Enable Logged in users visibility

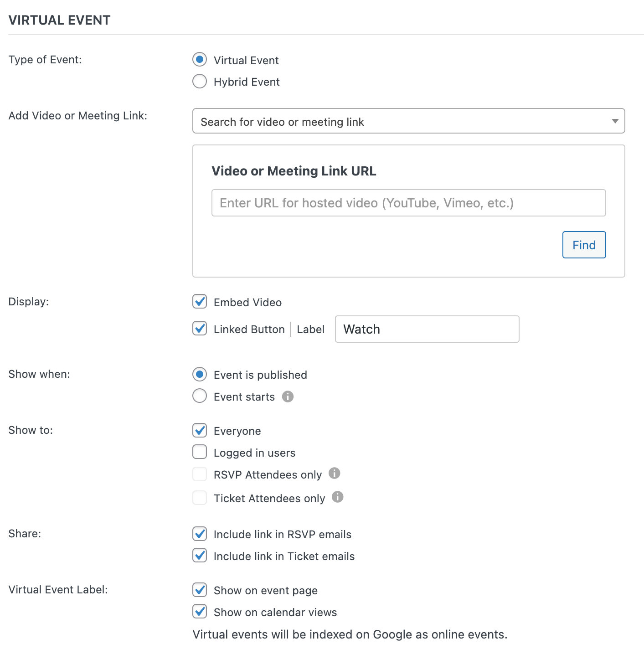(x=200, y=452)
